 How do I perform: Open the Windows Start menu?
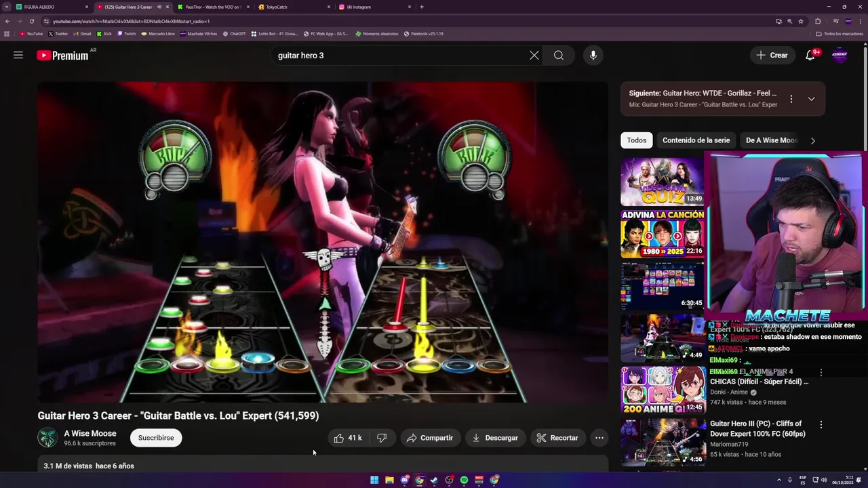click(374, 480)
